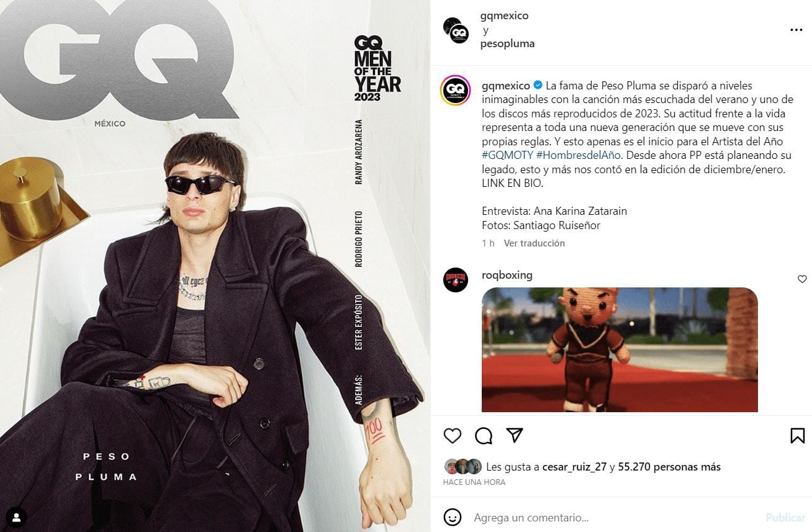Share the post via paper plane icon
This screenshot has width=812, height=532.
tap(515, 435)
